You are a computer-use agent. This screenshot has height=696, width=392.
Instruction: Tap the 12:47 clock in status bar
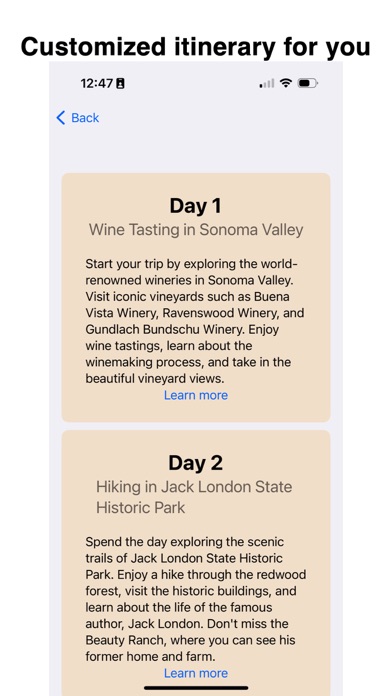point(97,83)
